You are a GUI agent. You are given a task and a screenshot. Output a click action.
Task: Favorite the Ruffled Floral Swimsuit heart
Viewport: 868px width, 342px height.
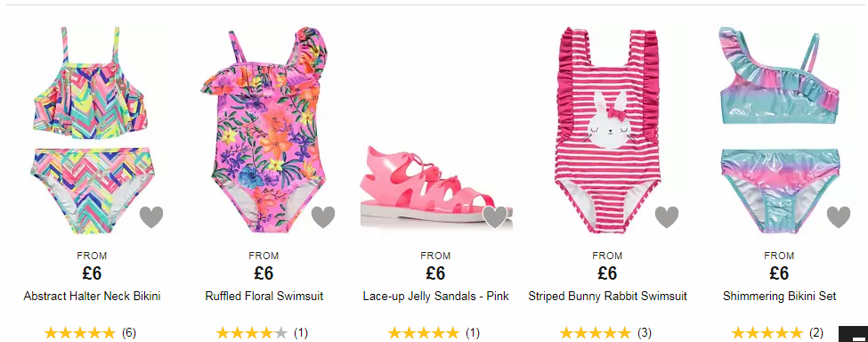click(323, 217)
